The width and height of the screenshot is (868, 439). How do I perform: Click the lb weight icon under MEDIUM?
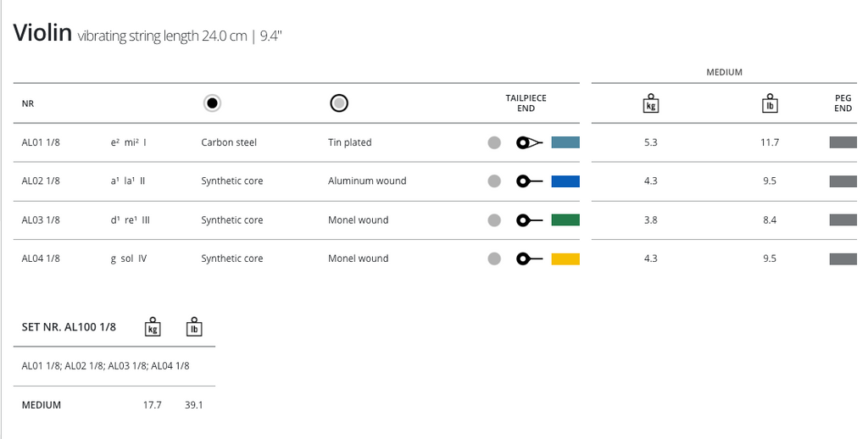click(770, 103)
